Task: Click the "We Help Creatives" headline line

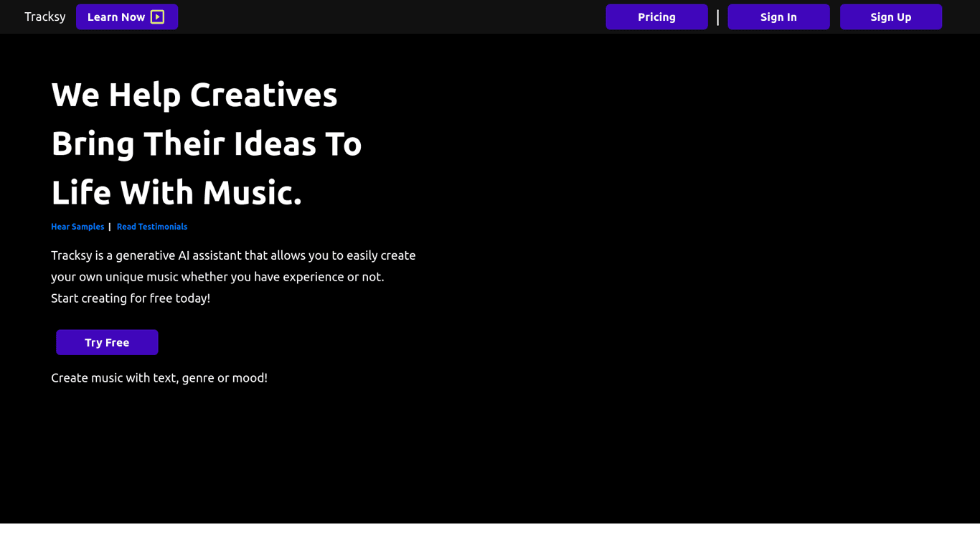Action: point(194,95)
